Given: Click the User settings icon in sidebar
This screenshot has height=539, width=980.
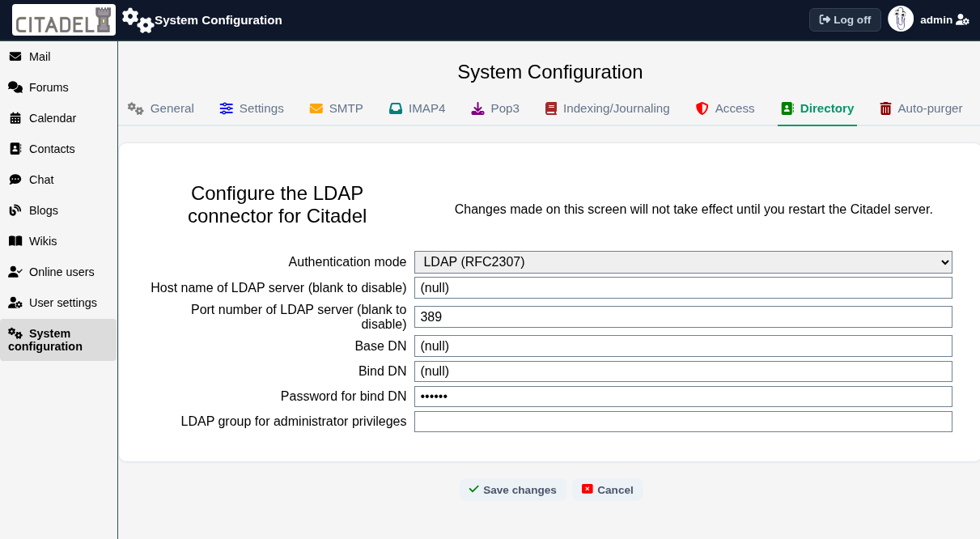Looking at the screenshot, I should click(x=15, y=303).
